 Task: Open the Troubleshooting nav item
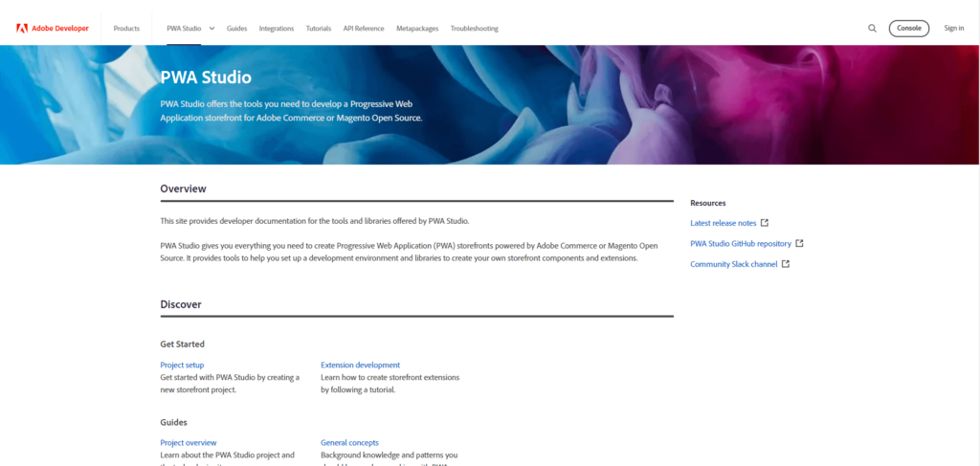click(475, 28)
